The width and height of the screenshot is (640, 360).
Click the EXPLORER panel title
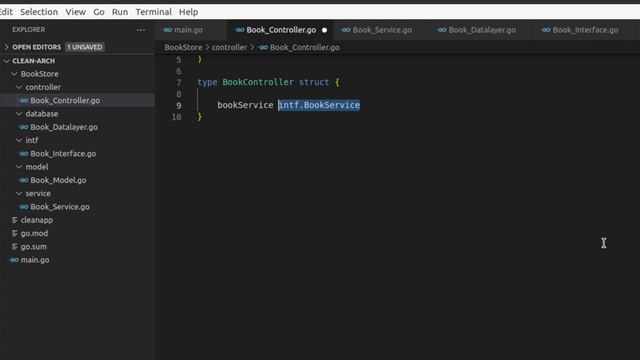pyautogui.click(x=29, y=30)
